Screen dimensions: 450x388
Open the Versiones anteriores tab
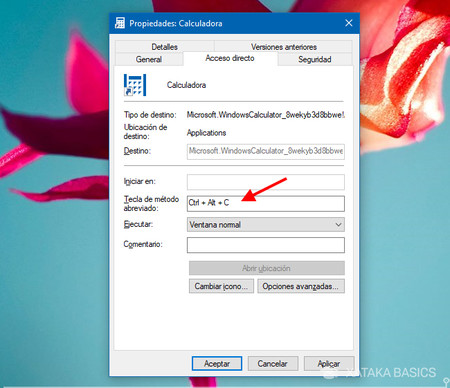(x=284, y=47)
